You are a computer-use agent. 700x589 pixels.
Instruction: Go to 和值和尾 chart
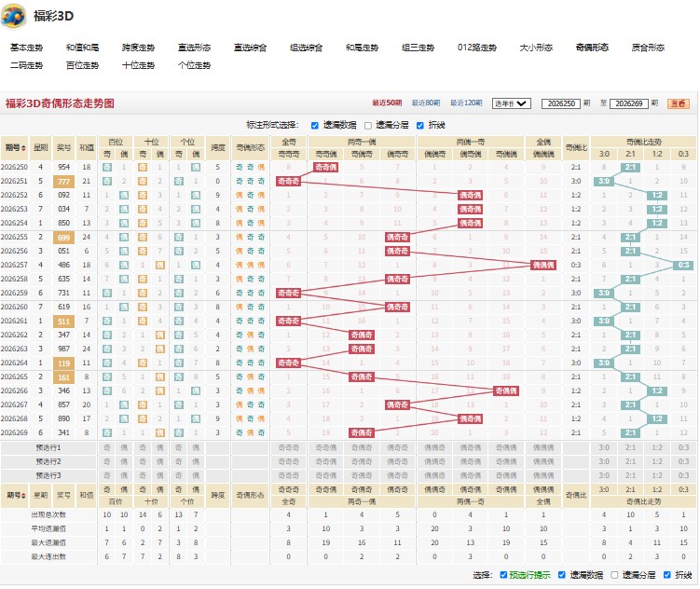82,48
